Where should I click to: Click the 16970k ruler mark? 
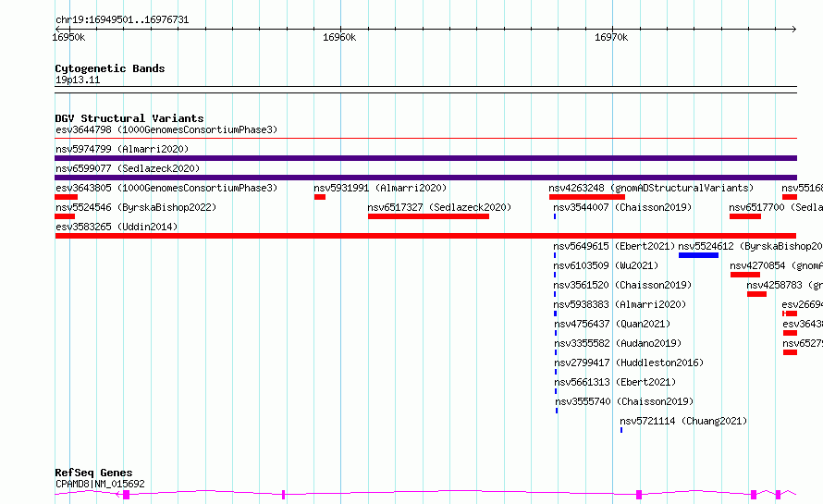click(611, 37)
